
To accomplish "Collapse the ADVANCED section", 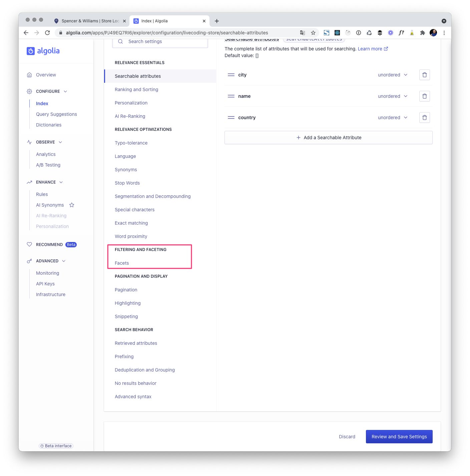I will tap(64, 261).
